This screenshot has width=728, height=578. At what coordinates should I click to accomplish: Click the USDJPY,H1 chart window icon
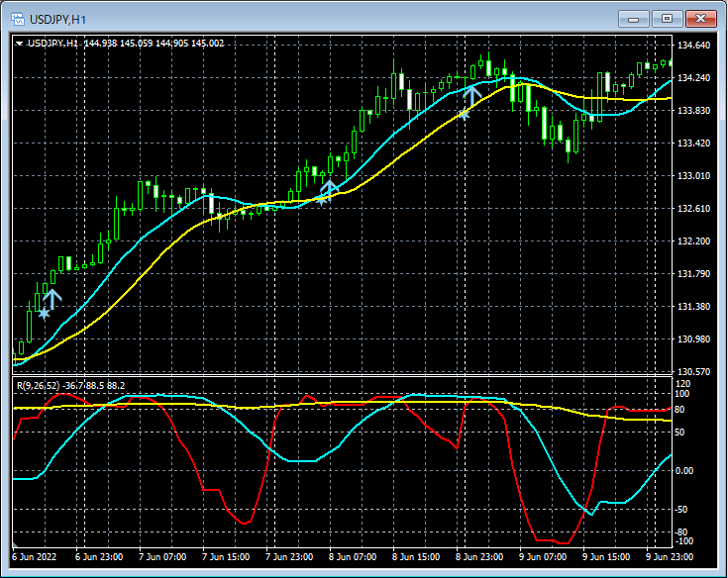click(x=18, y=20)
